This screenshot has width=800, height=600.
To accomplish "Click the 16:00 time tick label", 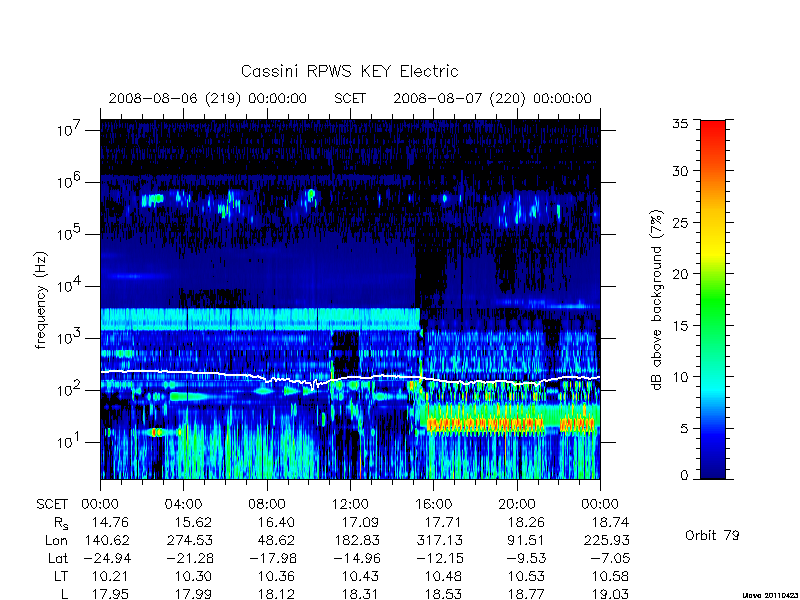I will click(x=433, y=505).
